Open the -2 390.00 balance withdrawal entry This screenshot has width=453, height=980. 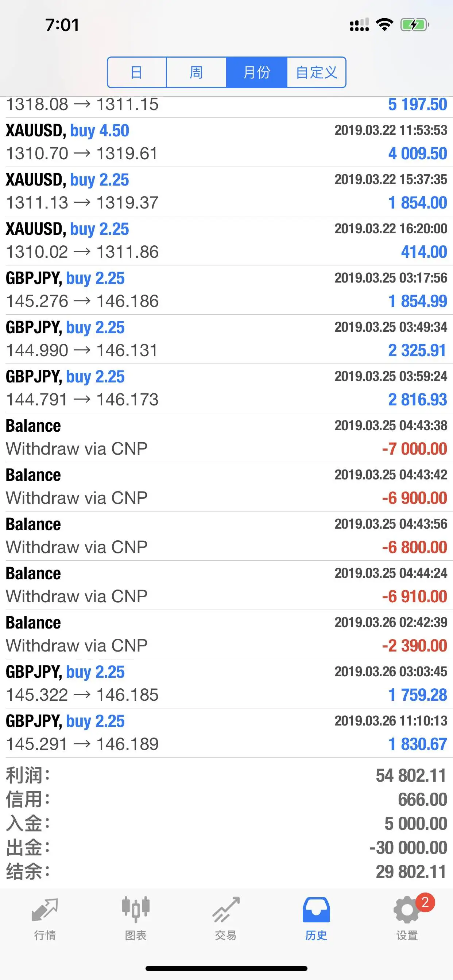[226, 635]
